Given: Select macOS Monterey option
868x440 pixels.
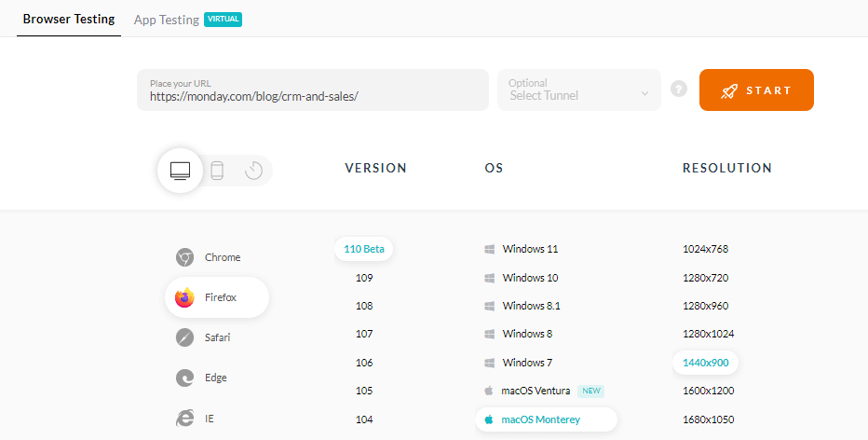Looking at the screenshot, I should (540, 419).
